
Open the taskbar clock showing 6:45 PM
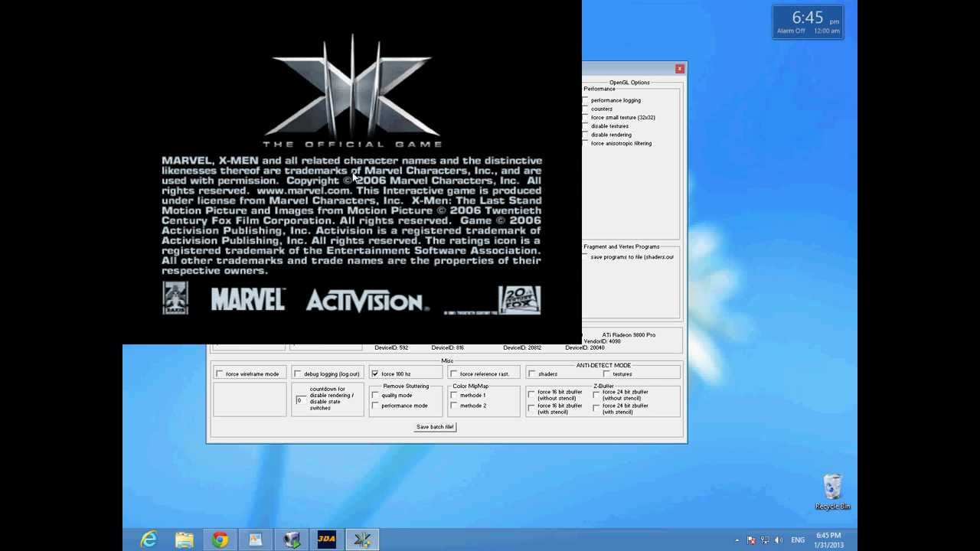pyautogui.click(x=828, y=540)
